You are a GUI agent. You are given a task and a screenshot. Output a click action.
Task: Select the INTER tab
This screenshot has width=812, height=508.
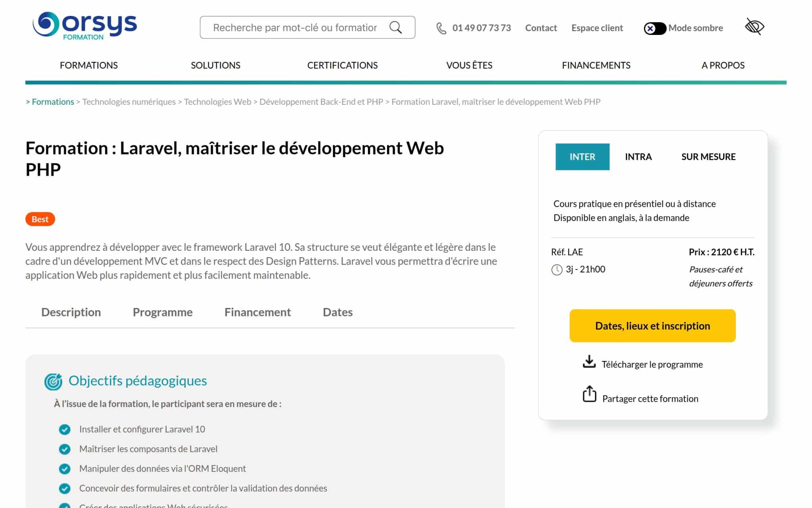coord(582,157)
